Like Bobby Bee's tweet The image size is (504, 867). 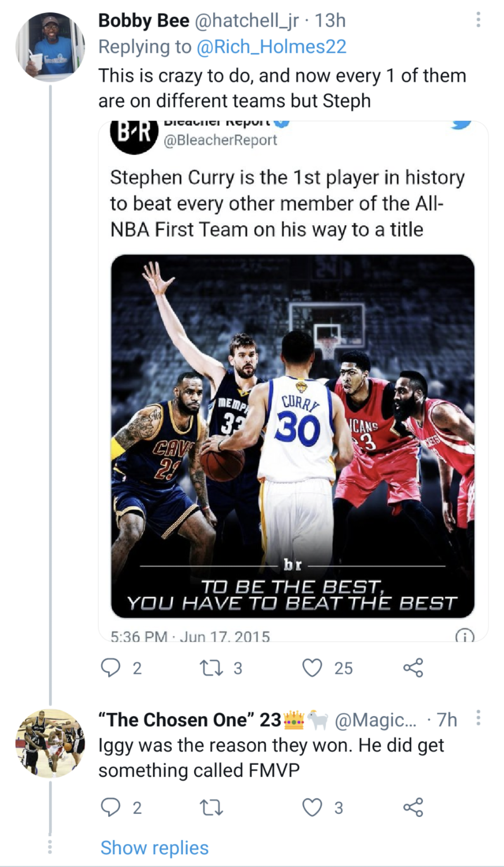(312, 668)
